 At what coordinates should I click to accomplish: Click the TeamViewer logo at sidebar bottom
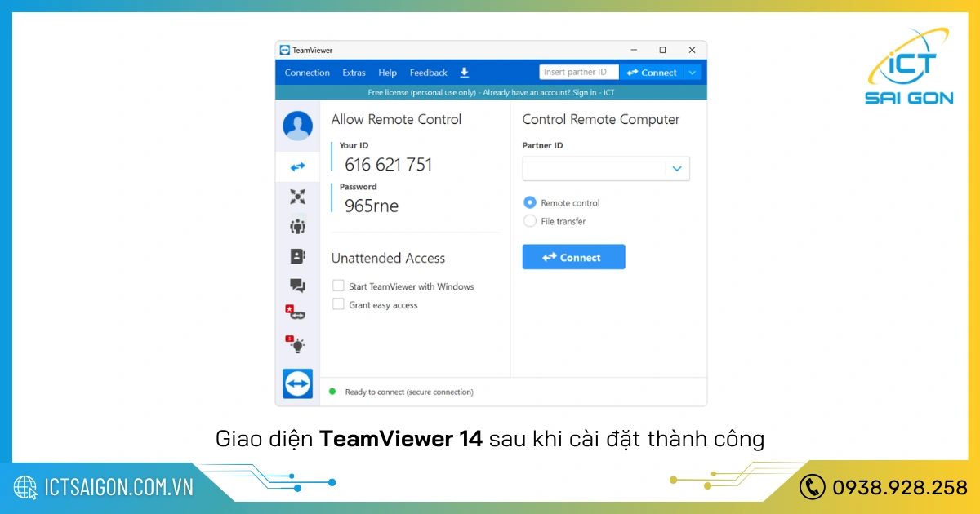click(x=297, y=383)
